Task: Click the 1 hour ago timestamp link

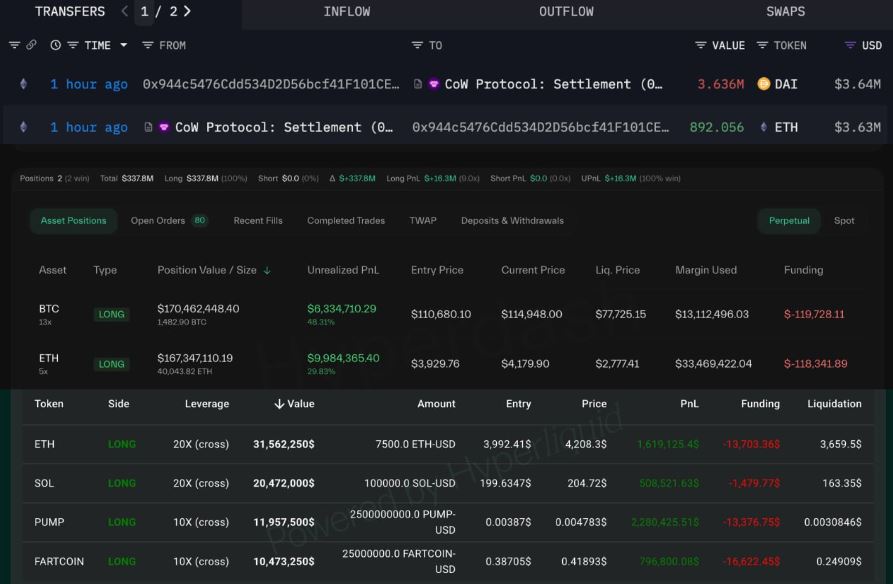Action: (87, 84)
